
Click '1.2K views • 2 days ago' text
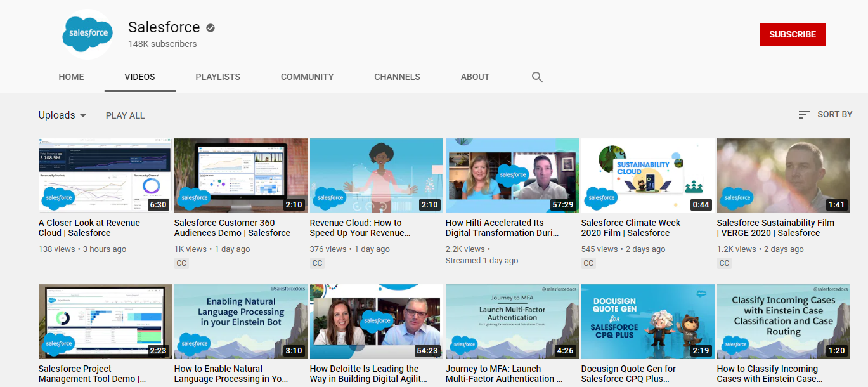tap(760, 249)
